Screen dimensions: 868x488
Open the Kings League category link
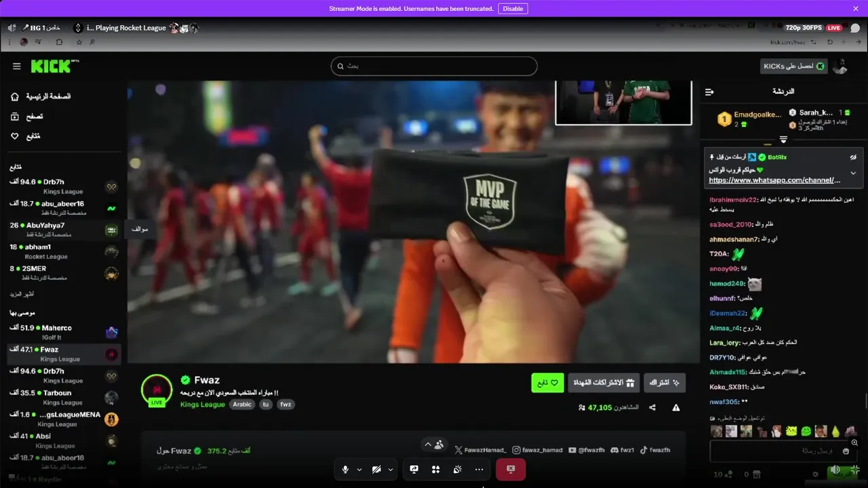pyautogui.click(x=202, y=404)
